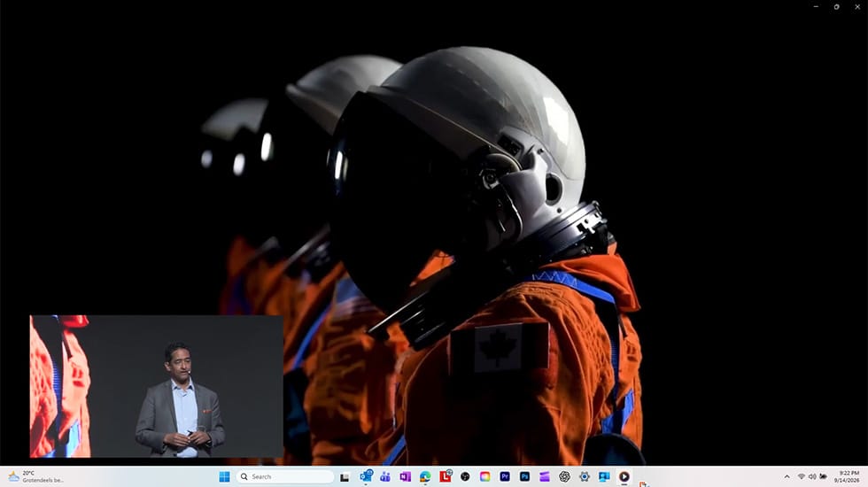Screen dimensions: 868x487
Task: Open Windows Settings gear
Action: coord(584,476)
